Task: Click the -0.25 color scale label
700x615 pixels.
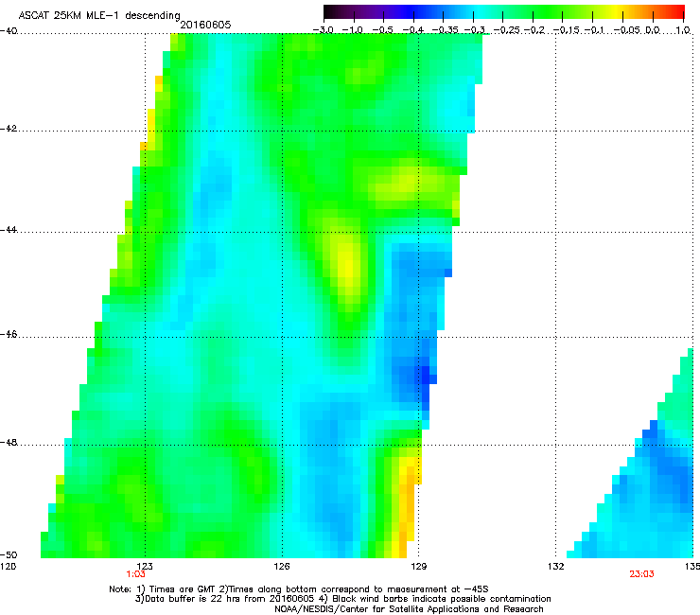Action: 506,30
